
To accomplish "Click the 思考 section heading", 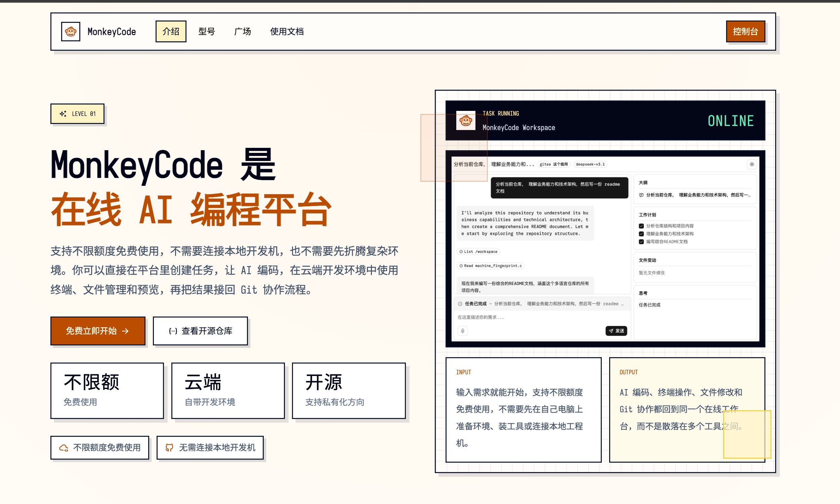I will click(x=643, y=293).
